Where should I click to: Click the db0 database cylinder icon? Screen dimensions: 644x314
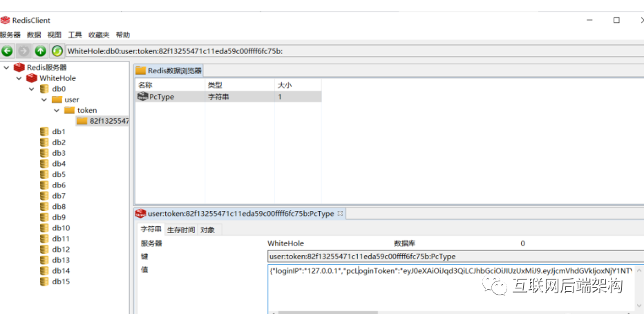click(44, 89)
